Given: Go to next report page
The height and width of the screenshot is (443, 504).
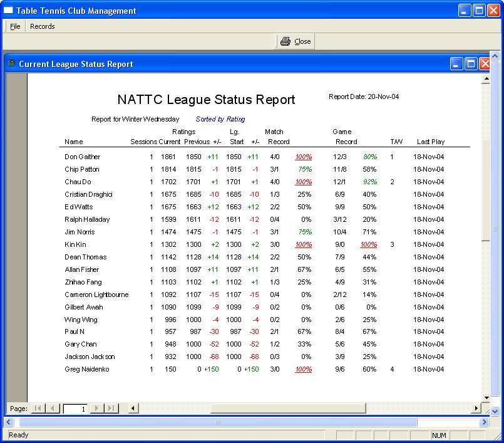Looking at the screenshot, I should [x=96, y=409].
